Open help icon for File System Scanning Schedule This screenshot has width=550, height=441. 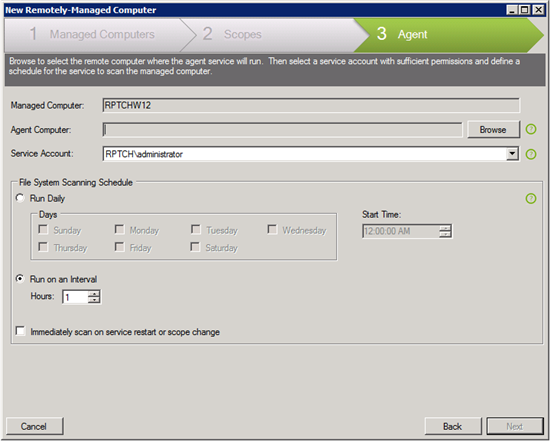click(x=531, y=199)
